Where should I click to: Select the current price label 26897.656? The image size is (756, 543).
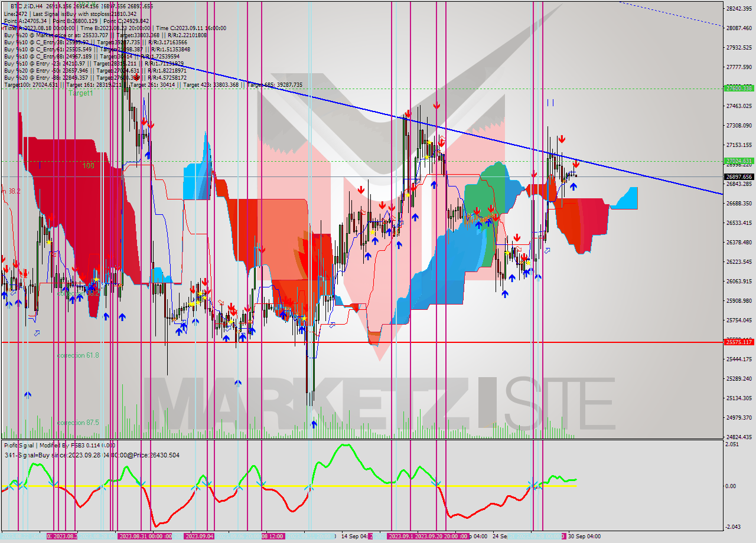click(x=738, y=176)
